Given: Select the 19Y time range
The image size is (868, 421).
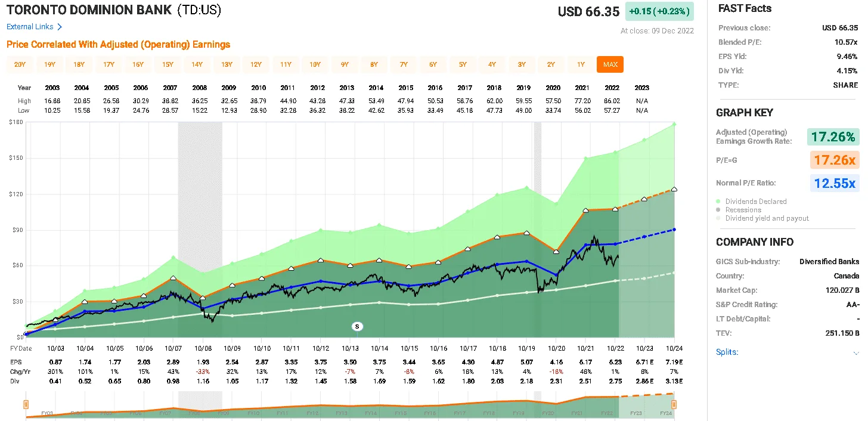Looking at the screenshot, I should (x=49, y=64).
